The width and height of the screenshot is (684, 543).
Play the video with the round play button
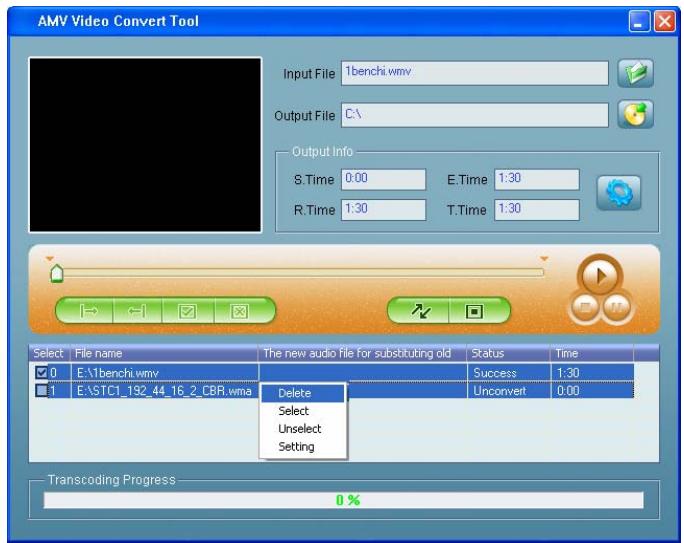click(x=600, y=276)
